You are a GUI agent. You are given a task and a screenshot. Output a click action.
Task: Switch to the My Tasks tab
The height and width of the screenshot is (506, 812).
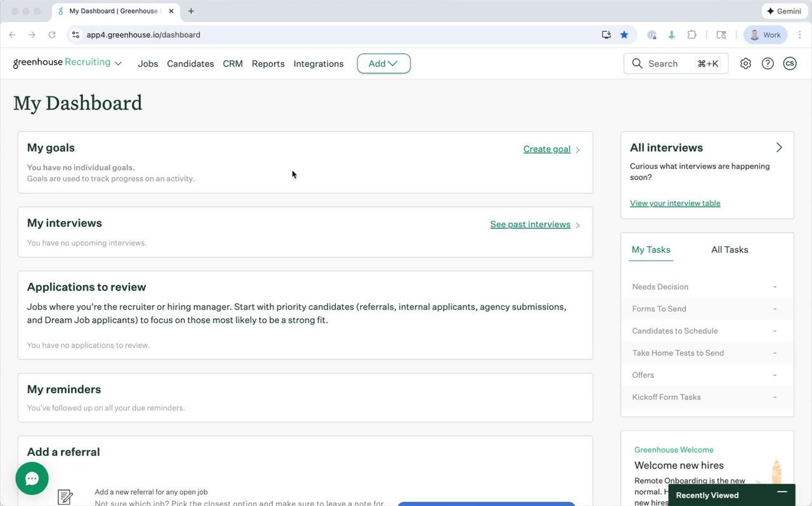pyautogui.click(x=651, y=250)
